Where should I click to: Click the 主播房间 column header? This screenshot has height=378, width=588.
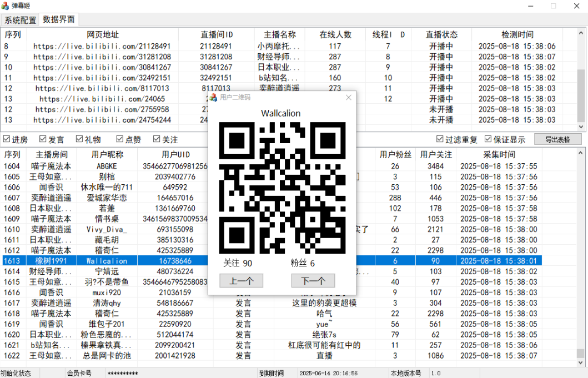pyautogui.click(x=52, y=154)
